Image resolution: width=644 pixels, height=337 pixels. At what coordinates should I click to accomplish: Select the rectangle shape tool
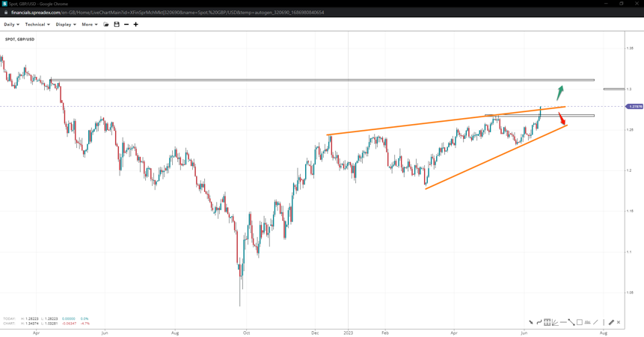pyautogui.click(x=580, y=322)
